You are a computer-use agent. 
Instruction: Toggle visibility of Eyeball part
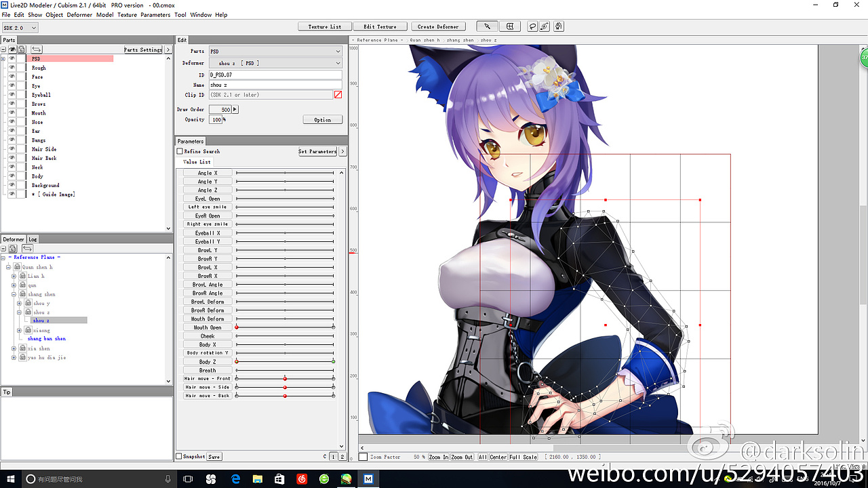(12, 95)
